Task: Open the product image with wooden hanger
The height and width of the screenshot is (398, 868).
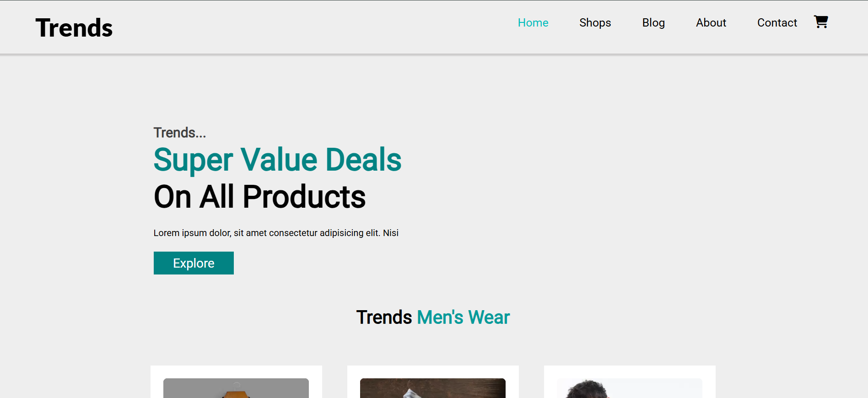Action: 236,389
